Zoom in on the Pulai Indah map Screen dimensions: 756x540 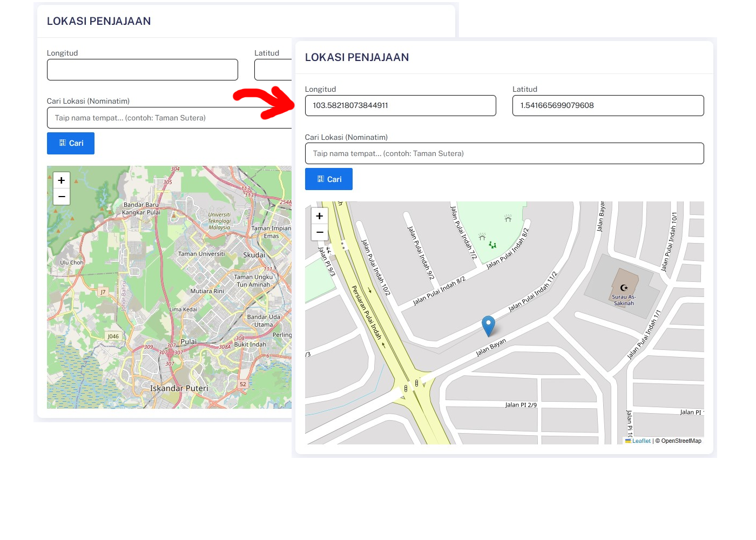320,215
